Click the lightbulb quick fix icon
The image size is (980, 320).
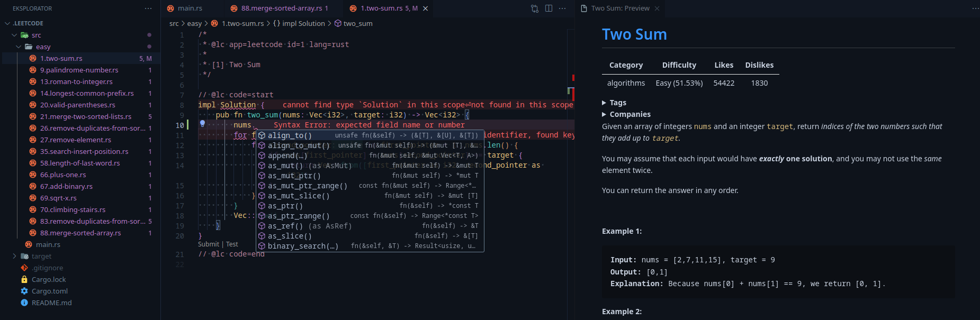pyautogui.click(x=202, y=124)
